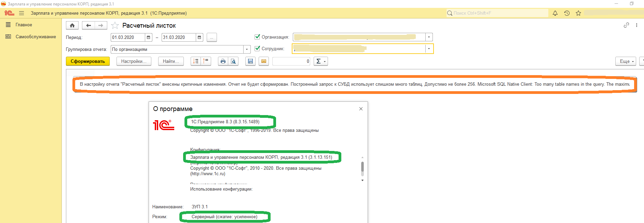644x223 pixels.
Task: Open the Самообслуживание section
Action: (x=36, y=37)
